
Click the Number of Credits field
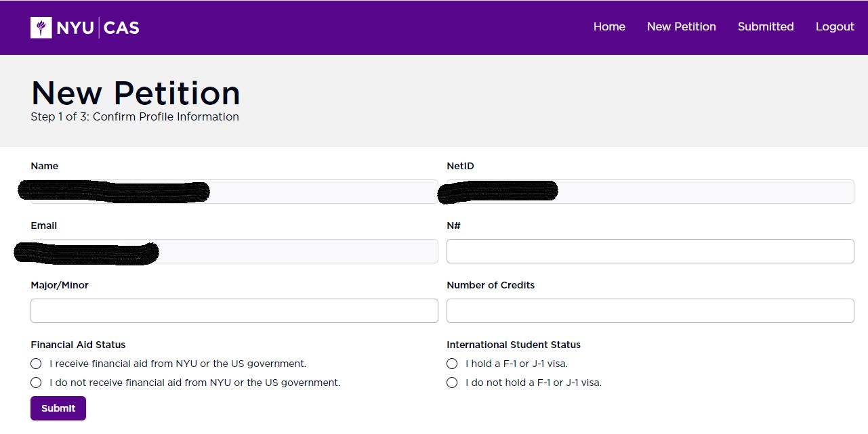(x=650, y=311)
